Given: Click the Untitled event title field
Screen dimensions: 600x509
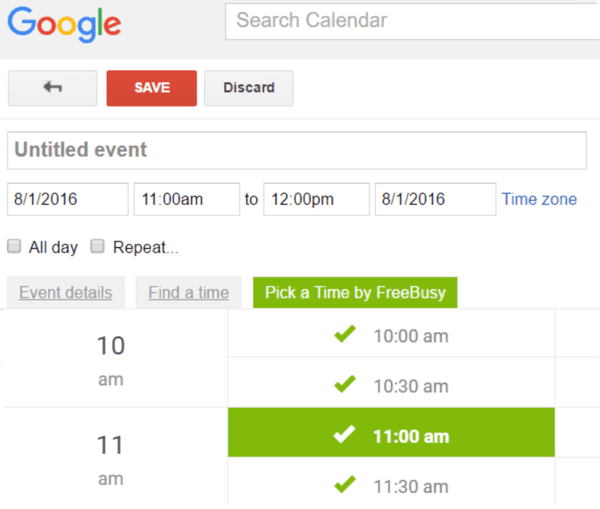Looking at the screenshot, I should coord(296,150).
